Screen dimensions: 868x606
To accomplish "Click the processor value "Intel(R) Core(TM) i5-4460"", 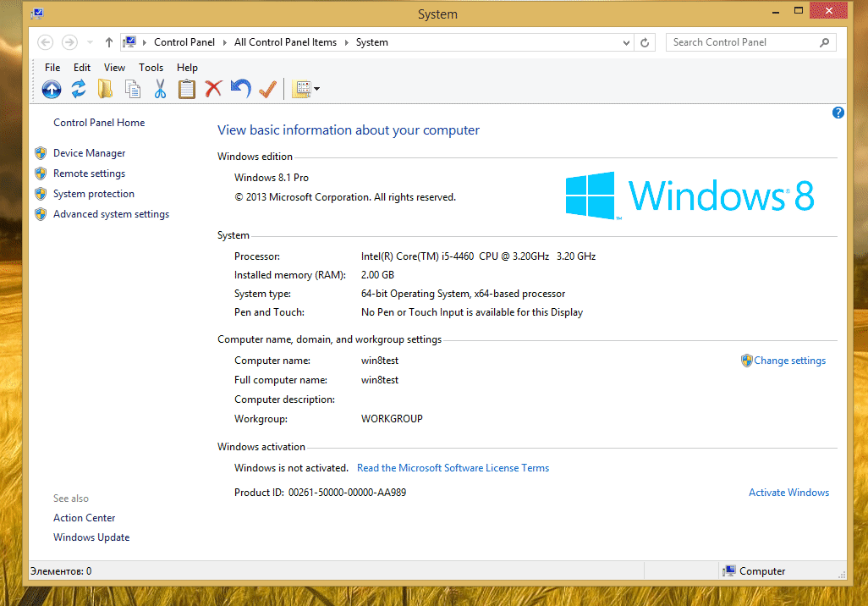I will pos(417,256).
